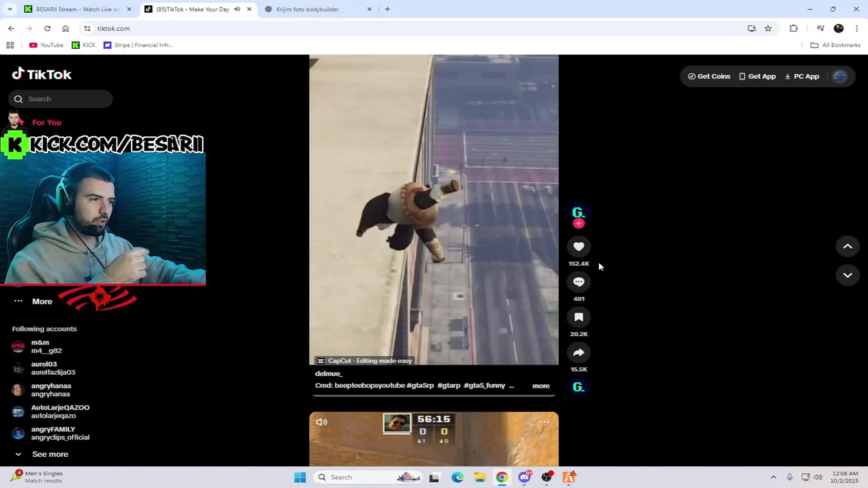The width and height of the screenshot is (868, 488).
Task: Bookmark this page with the star
Action: [x=768, y=28]
